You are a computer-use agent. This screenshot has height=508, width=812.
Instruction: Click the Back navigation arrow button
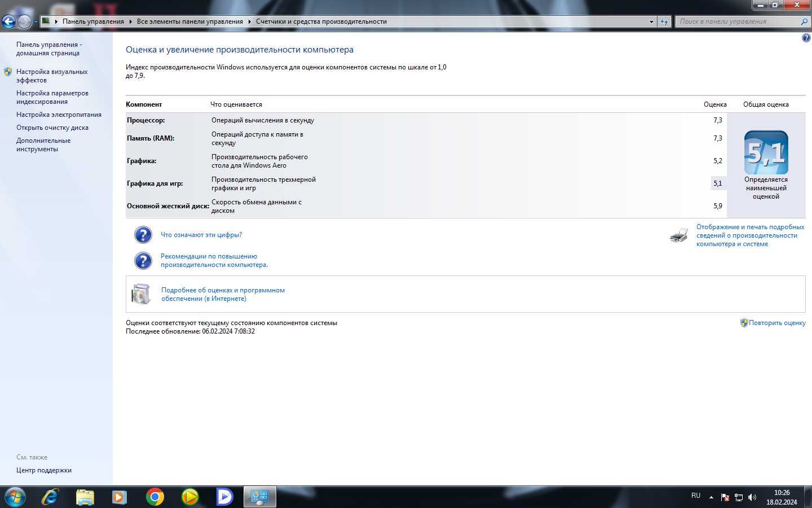(x=8, y=21)
